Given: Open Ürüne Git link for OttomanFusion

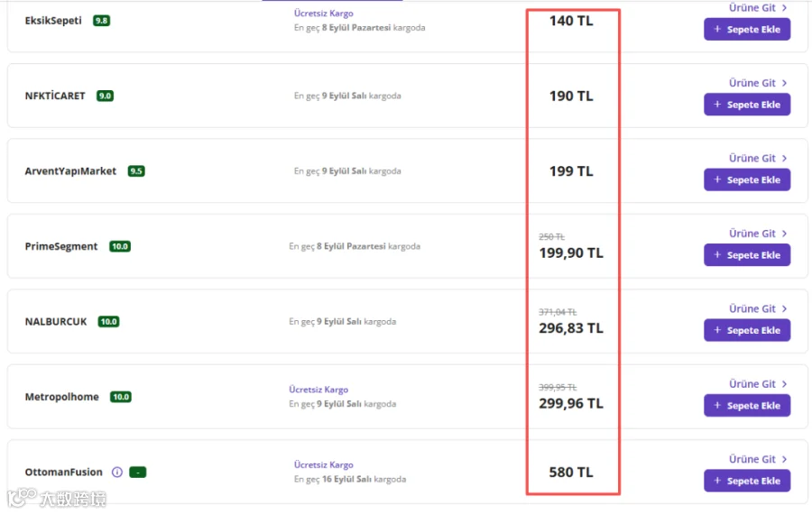Looking at the screenshot, I should (758, 459).
